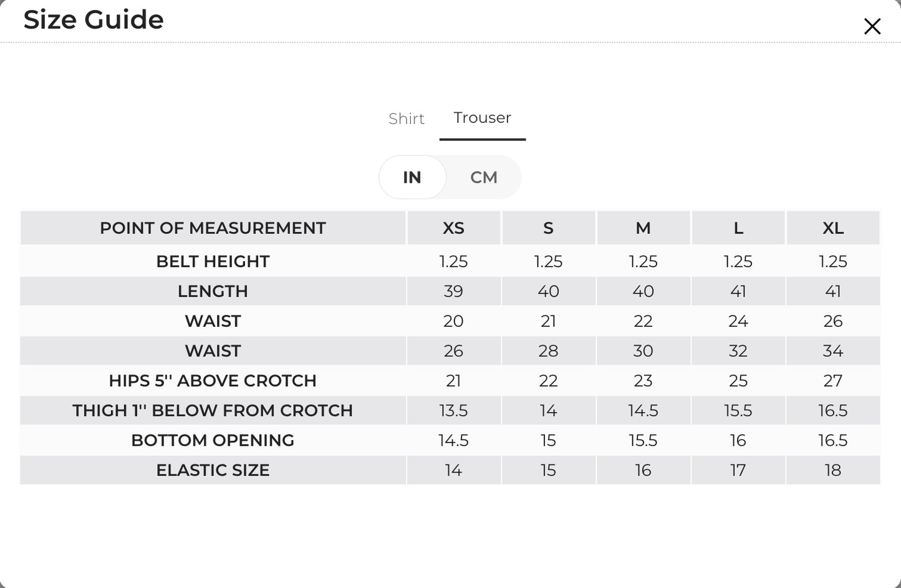This screenshot has height=588, width=901.
Task: Click the XL column header
Action: click(x=833, y=228)
